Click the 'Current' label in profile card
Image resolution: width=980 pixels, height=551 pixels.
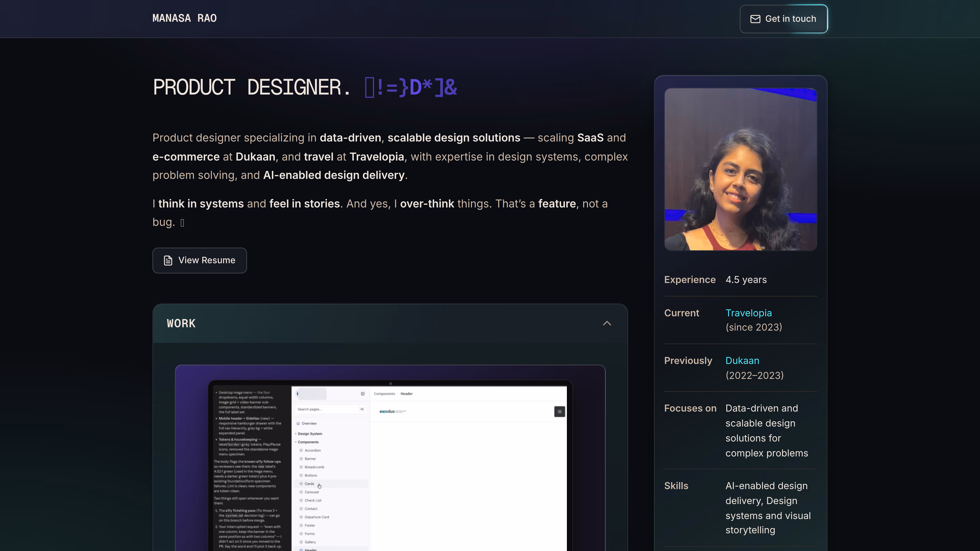[x=681, y=313]
